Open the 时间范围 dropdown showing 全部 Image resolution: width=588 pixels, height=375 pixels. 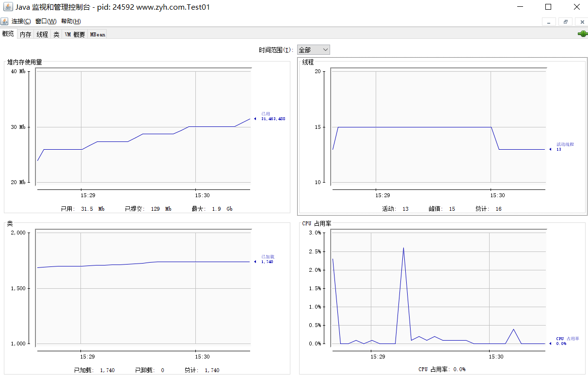(313, 50)
